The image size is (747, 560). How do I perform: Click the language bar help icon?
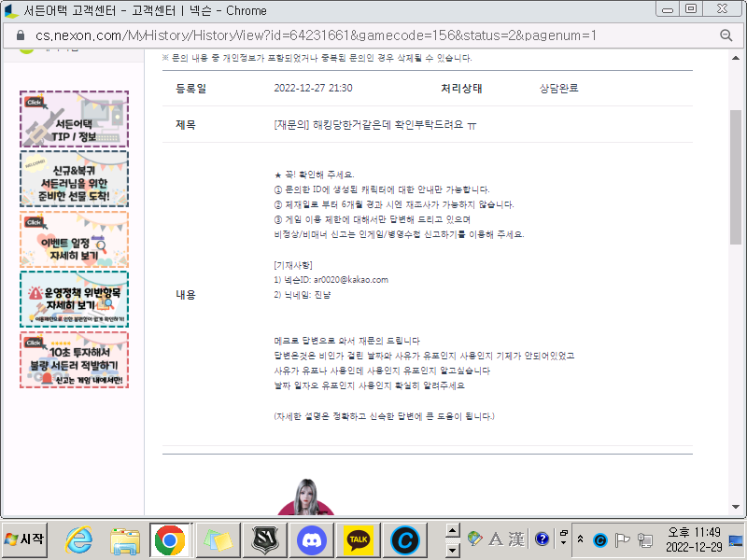542,539
